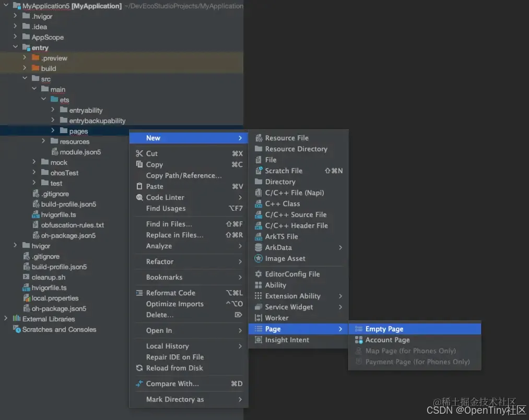Expand the ohosTest folder
529x420 pixels.
point(34,172)
